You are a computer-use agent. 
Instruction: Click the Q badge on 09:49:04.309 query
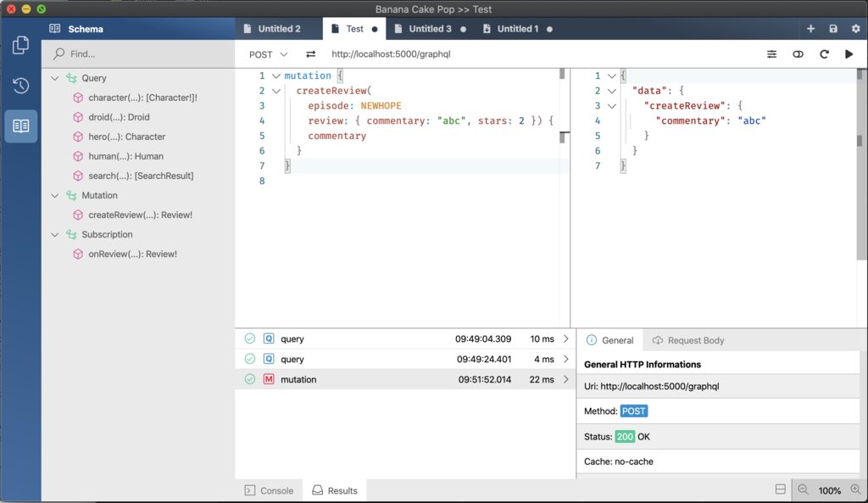tap(269, 338)
